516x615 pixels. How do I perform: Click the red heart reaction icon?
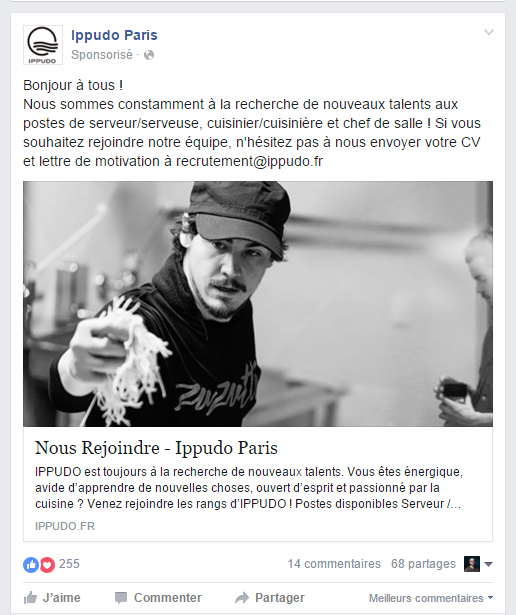point(47,565)
